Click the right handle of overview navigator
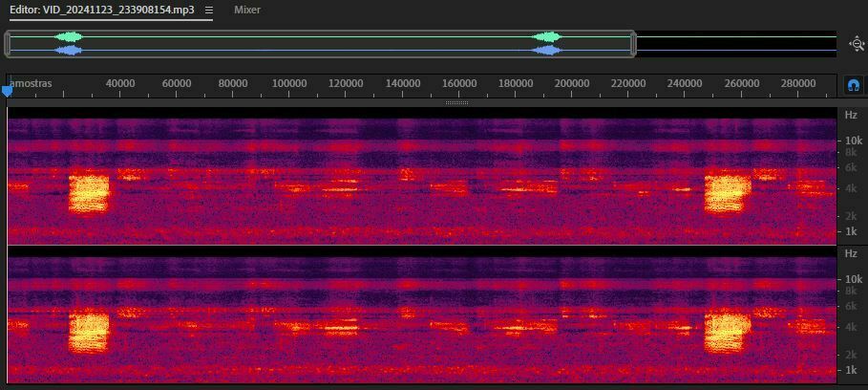The width and height of the screenshot is (868, 390). coord(633,44)
